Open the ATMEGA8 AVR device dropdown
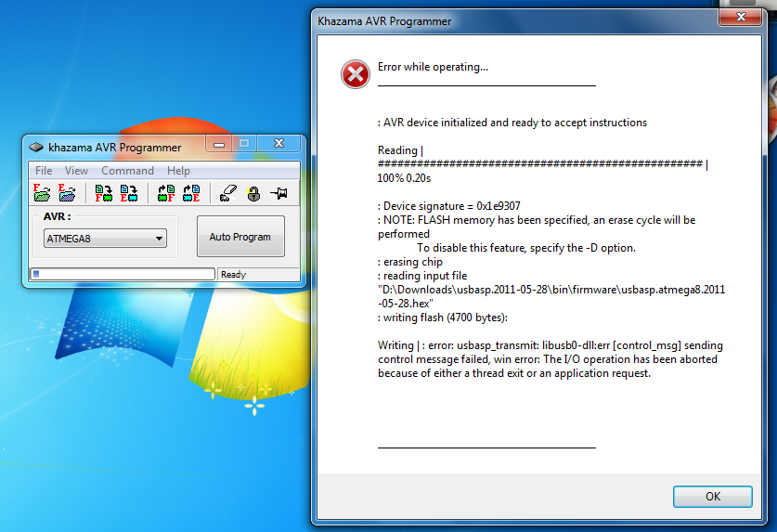The image size is (777, 532). tap(105, 239)
